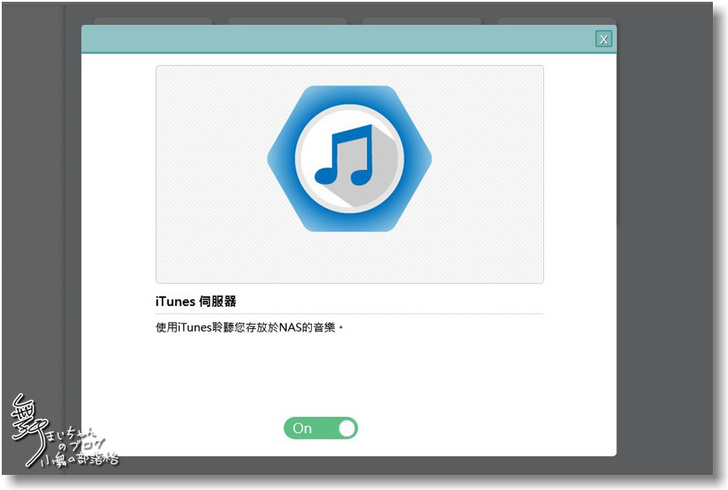Click description text 使用iTunes聆聽您存放於NAS的音樂
This screenshot has height=490, width=728.
(x=249, y=327)
